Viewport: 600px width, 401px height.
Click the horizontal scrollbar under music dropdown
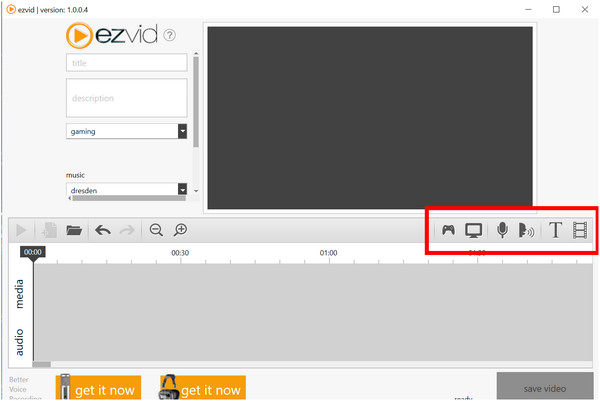click(x=129, y=198)
